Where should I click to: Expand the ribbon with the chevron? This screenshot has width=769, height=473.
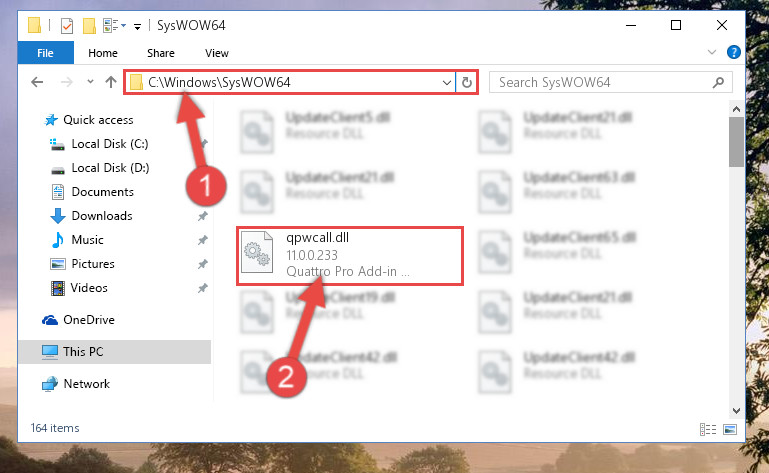(x=712, y=52)
